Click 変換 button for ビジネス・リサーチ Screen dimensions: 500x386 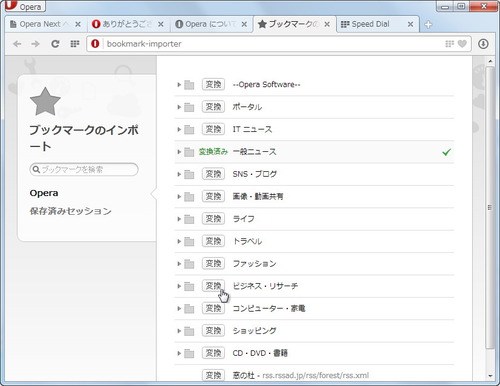(x=213, y=286)
